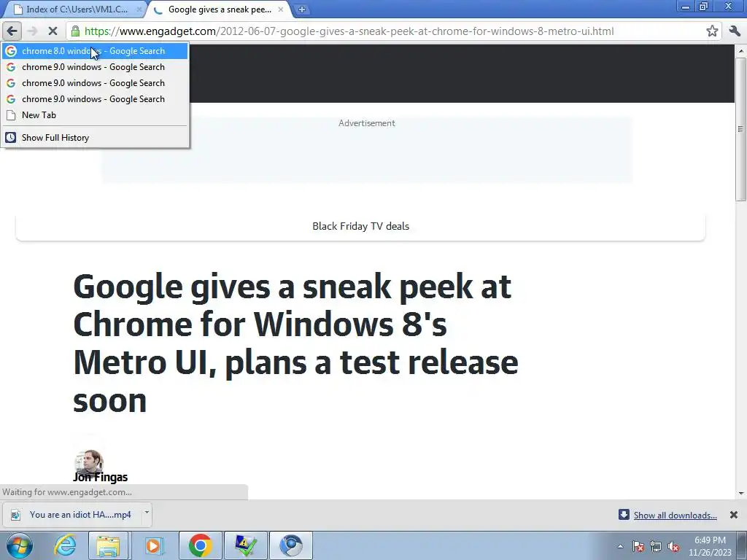Launch Internet Explorer from taskbar
The height and width of the screenshot is (560, 747).
click(x=65, y=545)
